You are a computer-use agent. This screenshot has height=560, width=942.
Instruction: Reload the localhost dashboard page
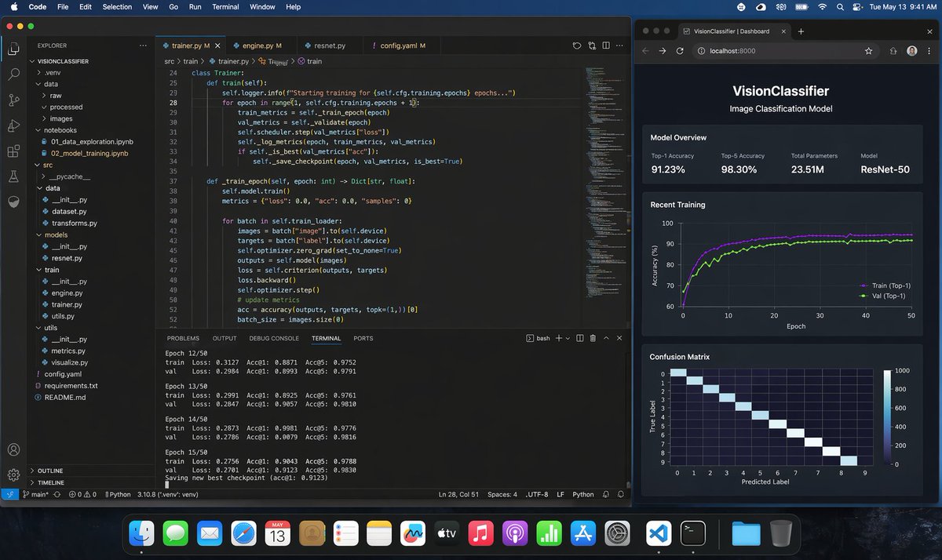[x=680, y=51]
